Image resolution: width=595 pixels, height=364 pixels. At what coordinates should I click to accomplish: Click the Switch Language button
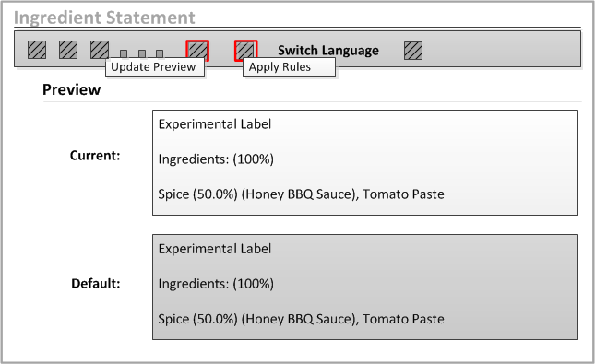click(x=328, y=51)
